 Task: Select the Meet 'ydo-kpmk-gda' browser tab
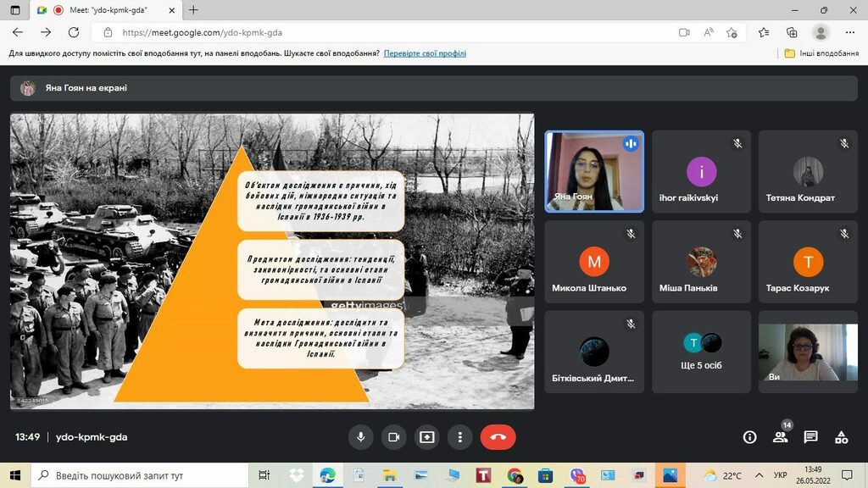pos(106,10)
